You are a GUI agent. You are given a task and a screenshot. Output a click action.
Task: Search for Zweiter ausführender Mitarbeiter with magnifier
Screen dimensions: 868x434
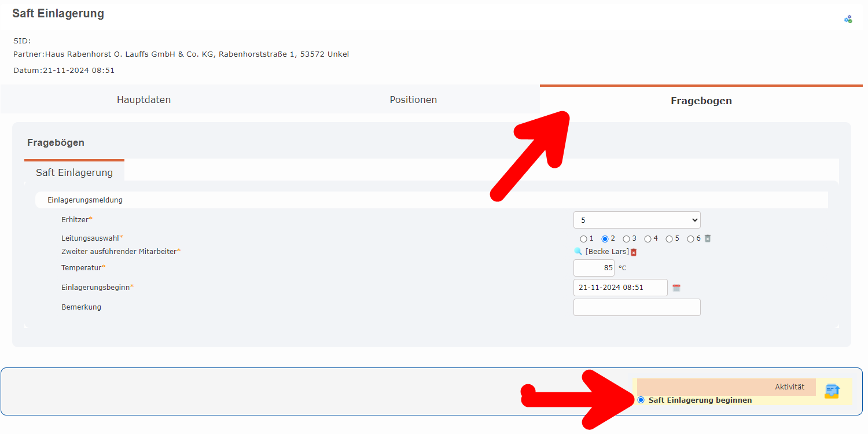click(x=578, y=252)
